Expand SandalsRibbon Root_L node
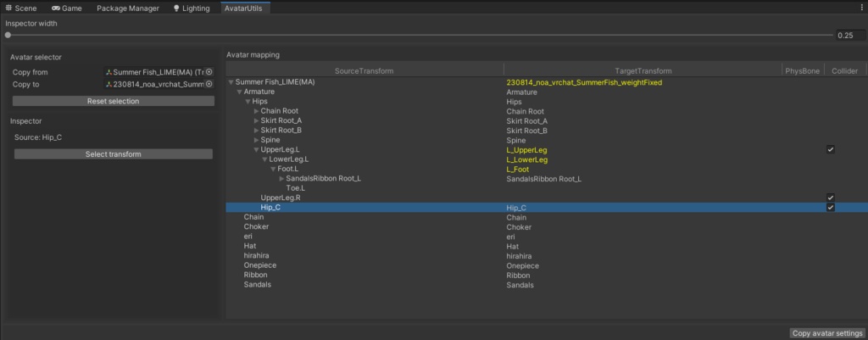Image resolution: width=868 pixels, height=340 pixels. pos(281,179)
